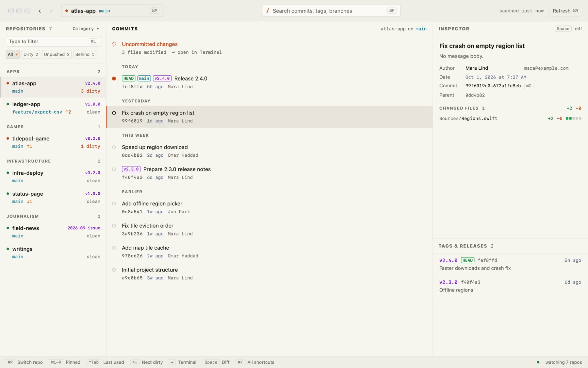Image resolution: width=588 pixels, height=368 pixels.
Task: Copy commit hash with the ⌘C icon
Action: coord(529,86)
